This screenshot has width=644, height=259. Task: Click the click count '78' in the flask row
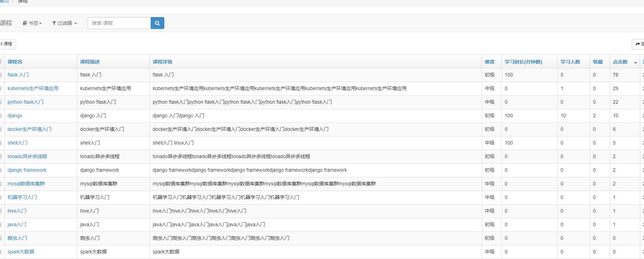pyautogui.click(x=615, y=75)
